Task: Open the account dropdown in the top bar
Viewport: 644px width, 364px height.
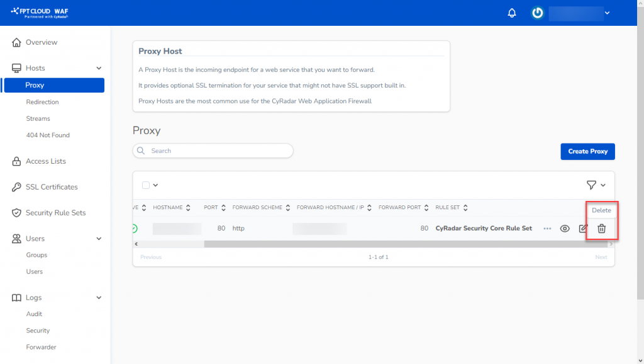Action: (x=607, y=13)
